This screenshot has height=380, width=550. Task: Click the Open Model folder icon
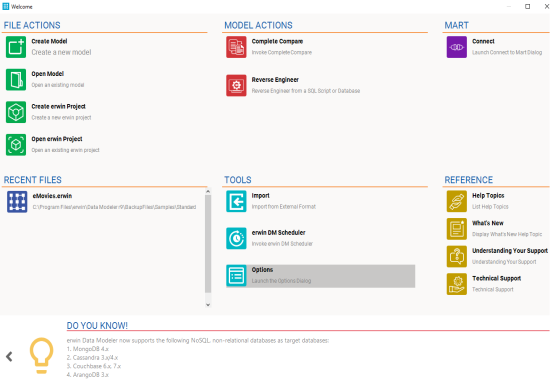[16, 80]
